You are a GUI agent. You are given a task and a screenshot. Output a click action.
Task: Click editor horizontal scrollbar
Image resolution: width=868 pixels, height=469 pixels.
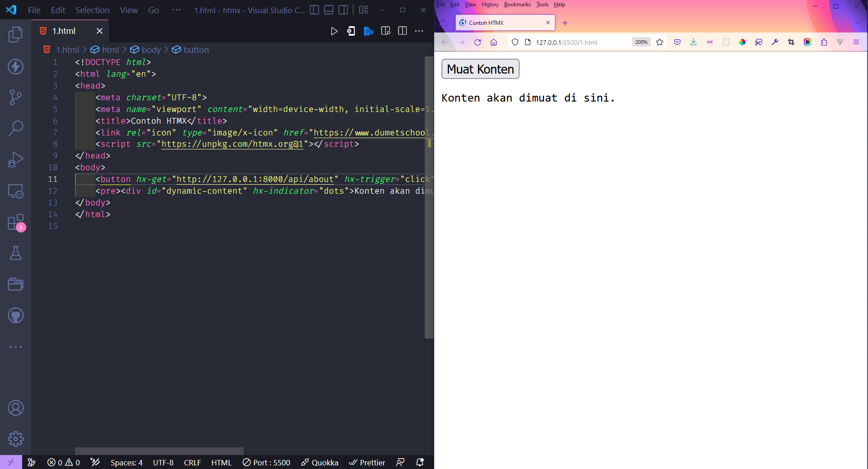[x=159, y=451]
